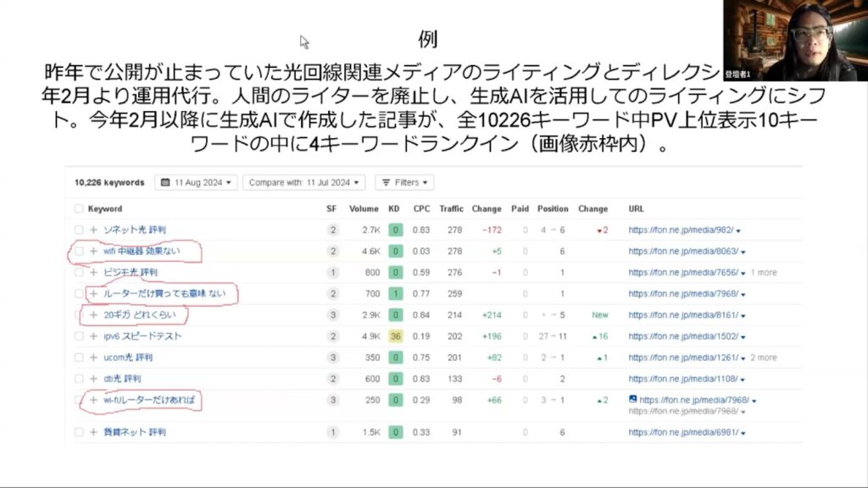
Task: Click the yellow KD 36 badge
Action: pos(395,336)
